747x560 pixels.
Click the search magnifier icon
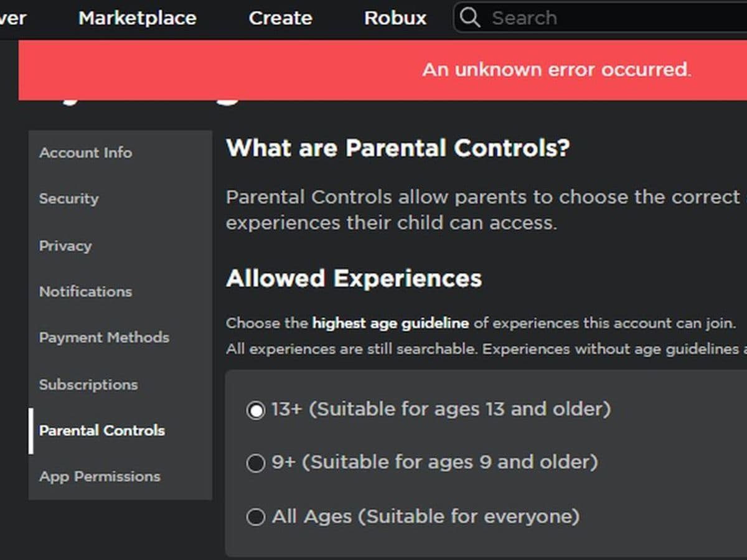[x=470, y=17]
